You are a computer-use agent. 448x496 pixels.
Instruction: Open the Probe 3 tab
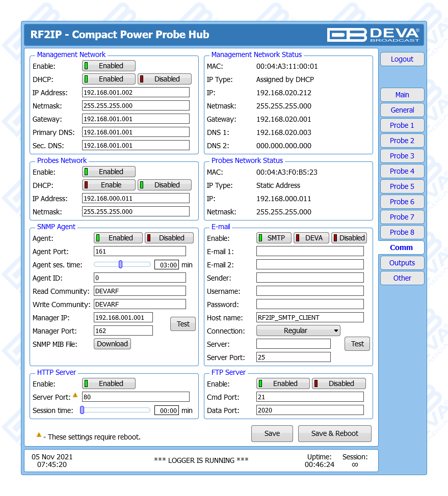402,156
